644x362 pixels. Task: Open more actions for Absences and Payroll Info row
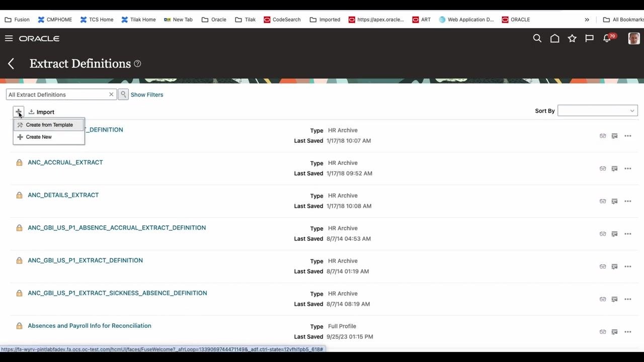(x=628, y=332)
